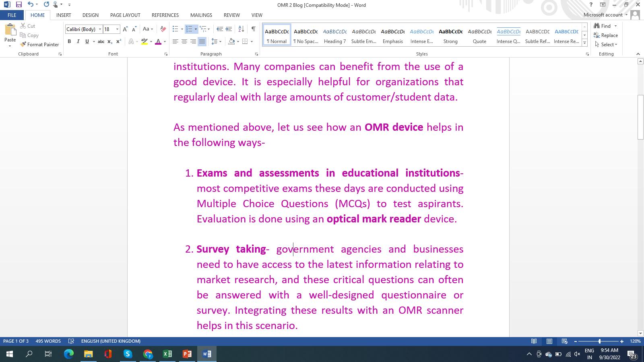Copy the selected text

click(29, 35)
